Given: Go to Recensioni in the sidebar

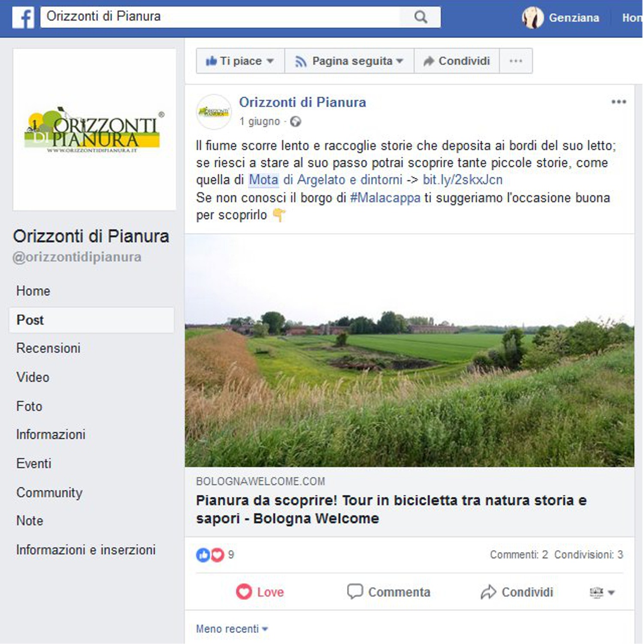Looking at the screenshot, I should pyautogui.click(x=48, y=348).
